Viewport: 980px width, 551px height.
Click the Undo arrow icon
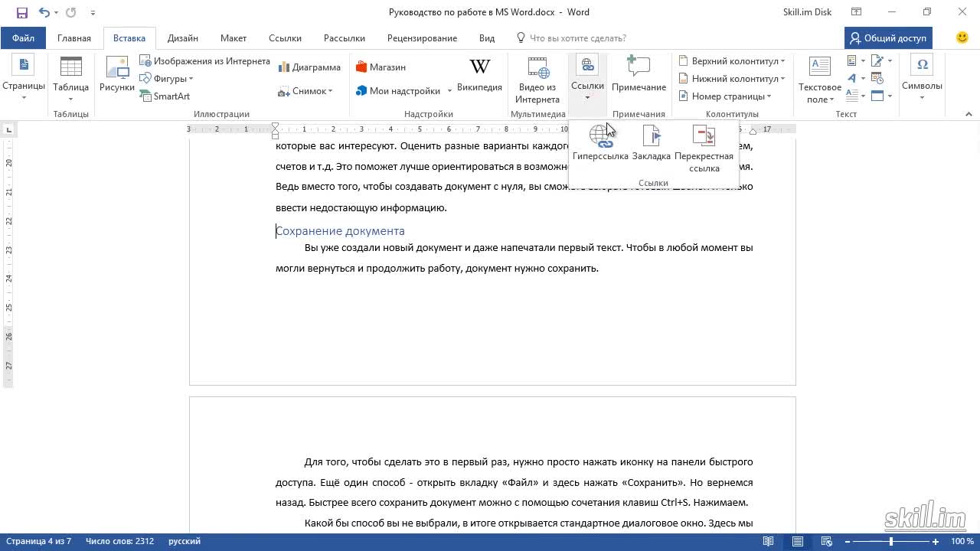44,12
